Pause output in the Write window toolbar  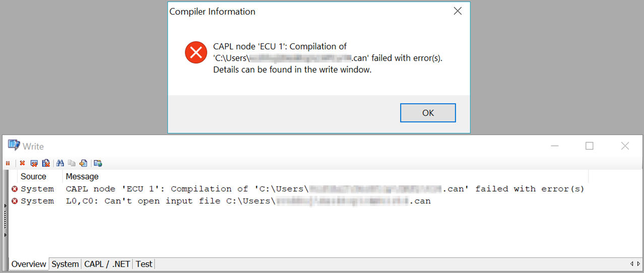pyautogui.click(x=8, y=163)
